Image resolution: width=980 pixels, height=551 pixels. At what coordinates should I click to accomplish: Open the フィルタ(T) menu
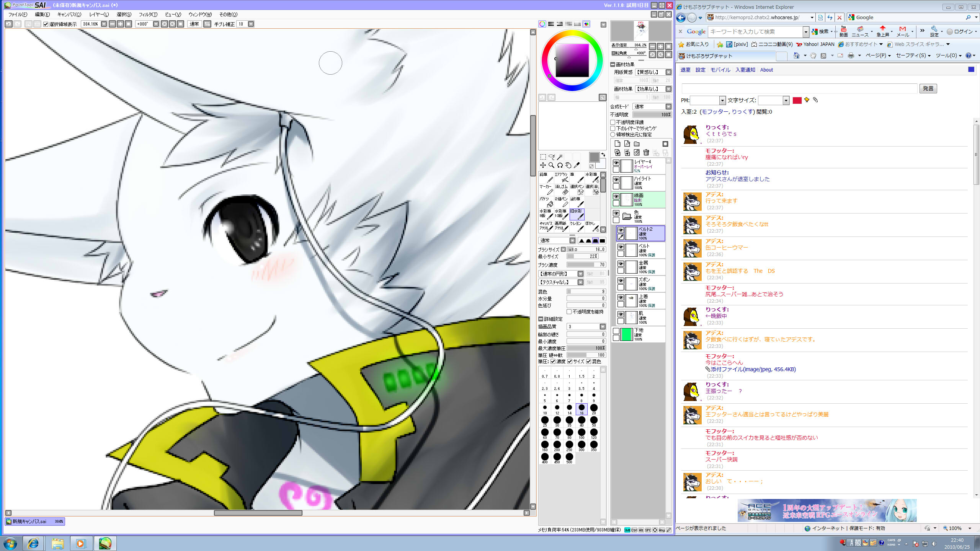148,15
